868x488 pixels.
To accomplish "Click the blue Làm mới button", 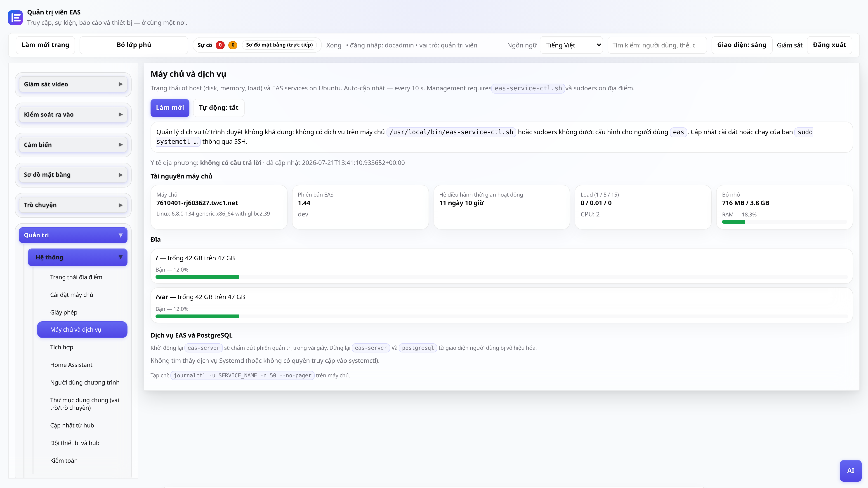I will coord(170,108).
